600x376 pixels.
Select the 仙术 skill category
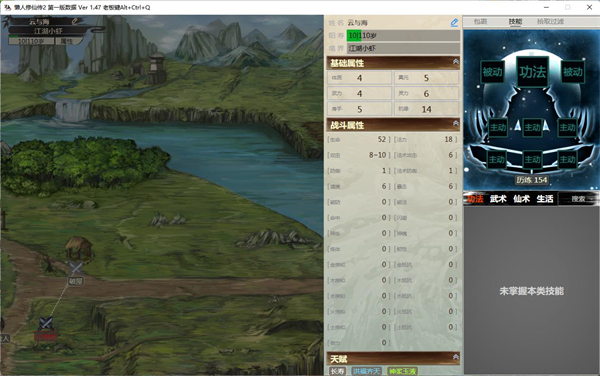click(522, 199)
